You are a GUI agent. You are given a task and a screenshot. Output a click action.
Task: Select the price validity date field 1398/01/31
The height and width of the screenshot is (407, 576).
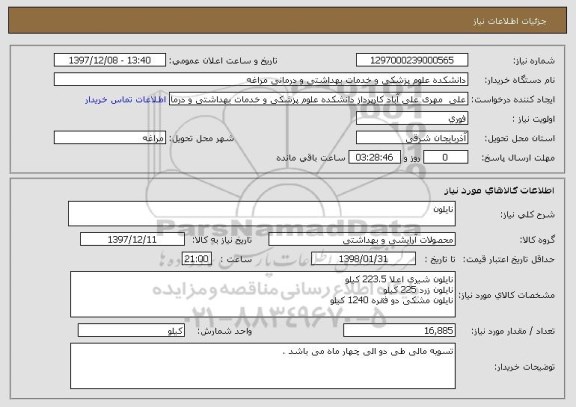363,259
